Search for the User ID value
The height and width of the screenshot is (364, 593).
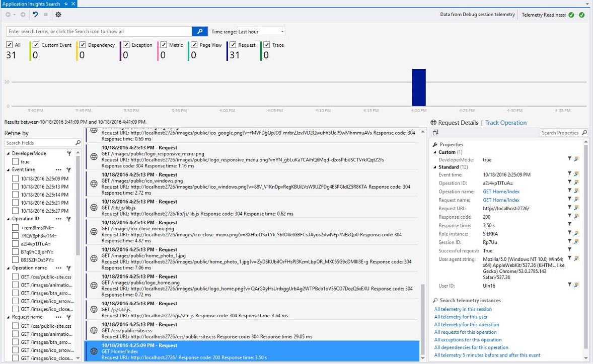coord(576,285)
